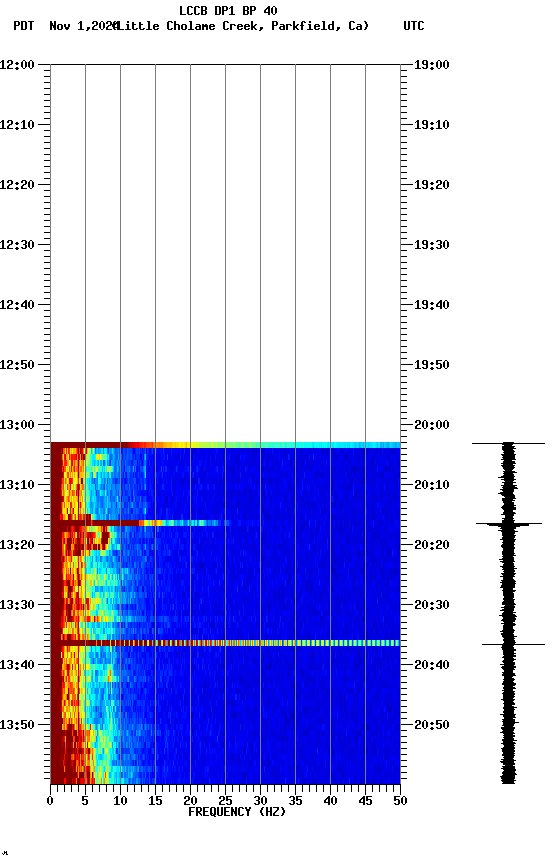Click the '20:00' UTC time label
This screenshot has height=864, width=552.
point(432,425)
